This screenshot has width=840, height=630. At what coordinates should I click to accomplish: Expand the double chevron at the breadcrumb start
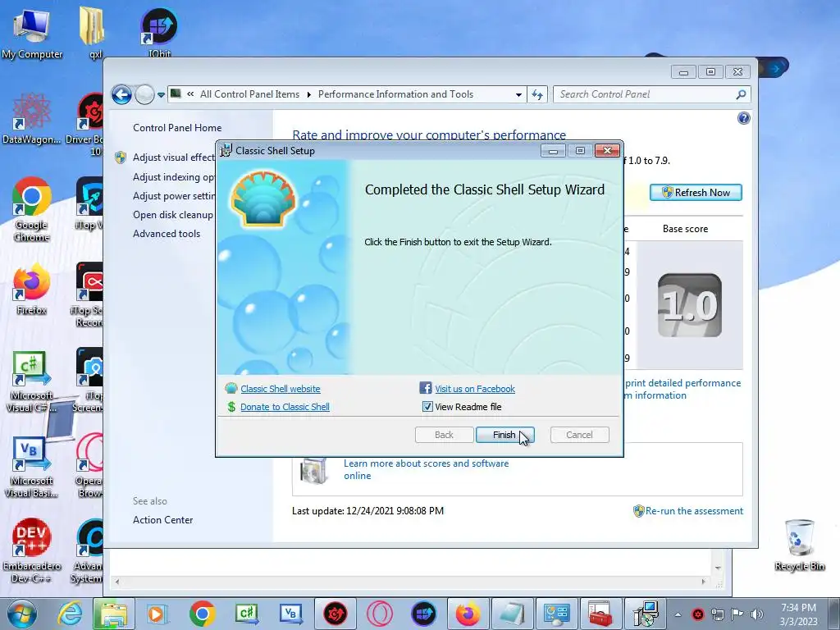coord(190,94)
